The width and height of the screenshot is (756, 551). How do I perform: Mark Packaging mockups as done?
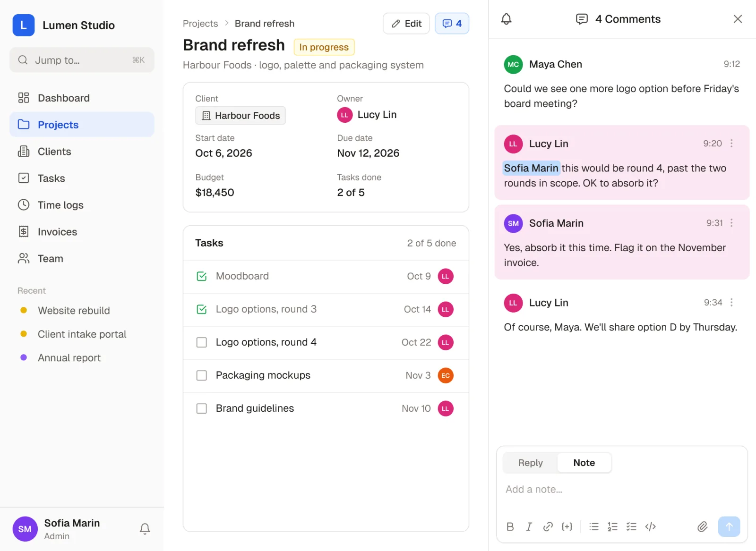tap(202, 375)
